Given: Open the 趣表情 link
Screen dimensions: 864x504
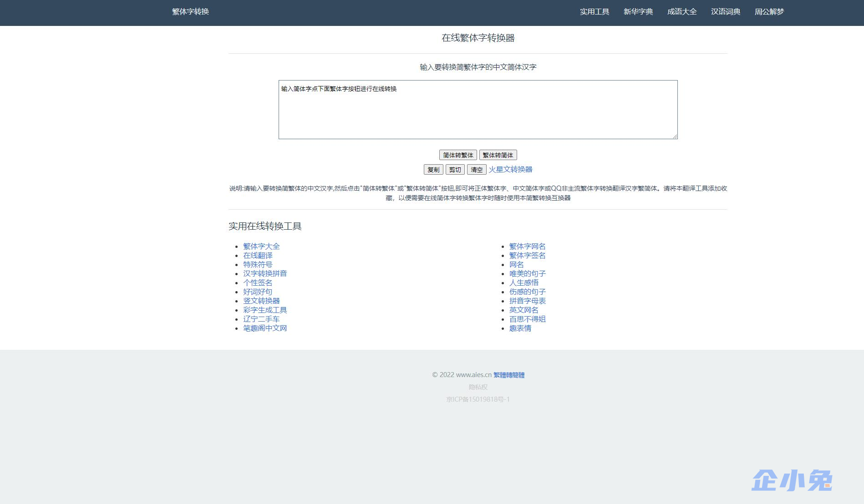Looking at the screenshot, I should 520,328.
